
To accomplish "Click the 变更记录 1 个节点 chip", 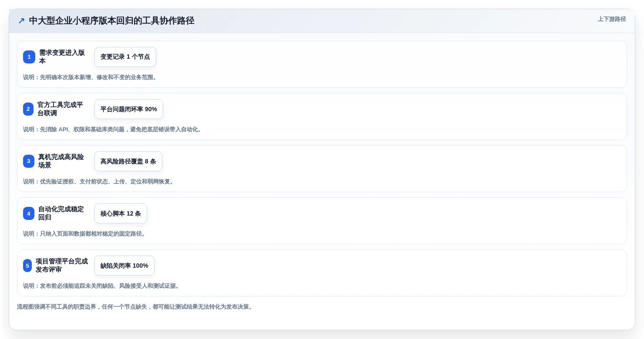I will click(125, 57).
